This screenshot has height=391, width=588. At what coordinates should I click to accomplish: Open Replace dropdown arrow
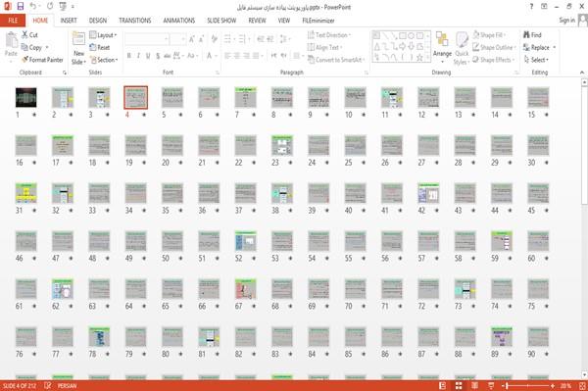tap(555, 47)
